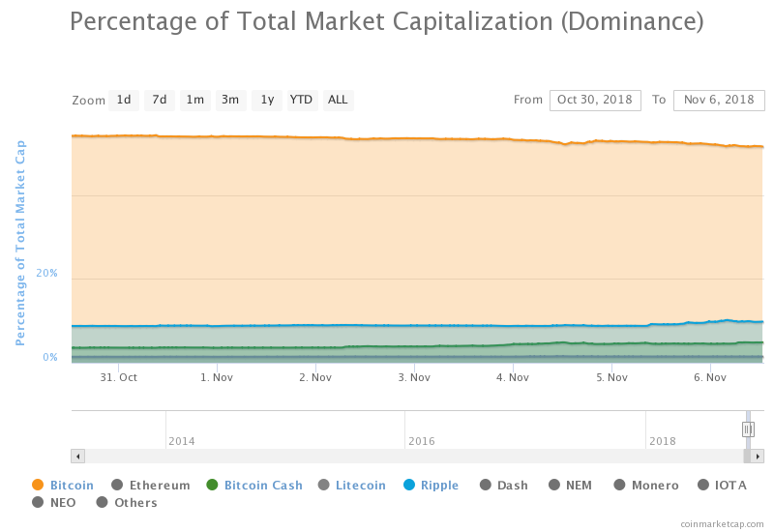Click the NEO legend circle icon

(39, 503)
